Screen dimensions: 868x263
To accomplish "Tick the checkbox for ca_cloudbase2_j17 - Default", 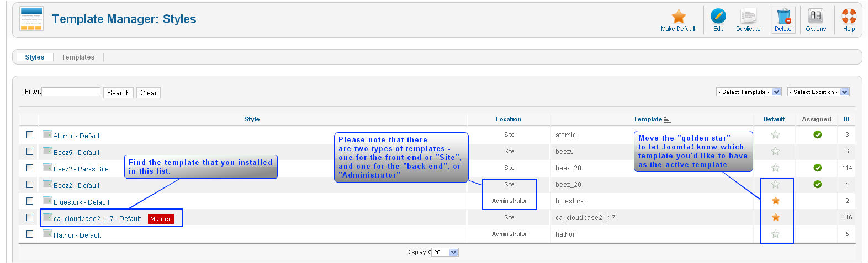I will pyautogui.click(x=29, y=217).
